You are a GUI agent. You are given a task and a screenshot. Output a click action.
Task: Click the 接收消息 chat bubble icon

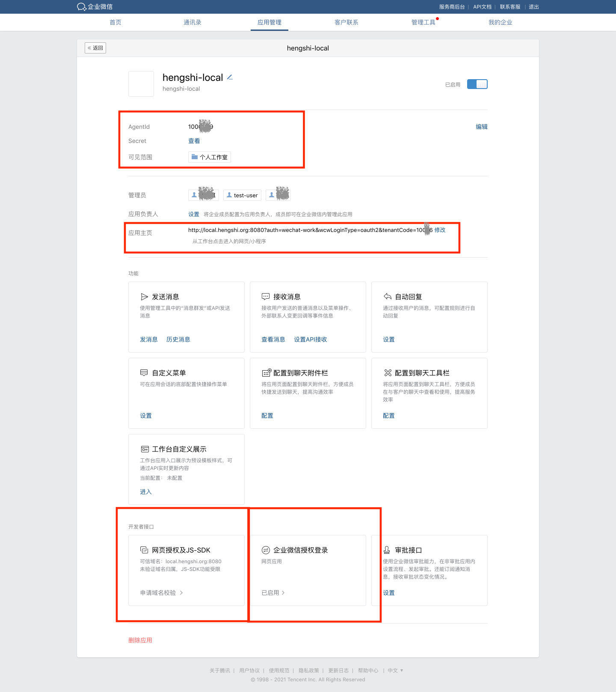pos(266,297)
